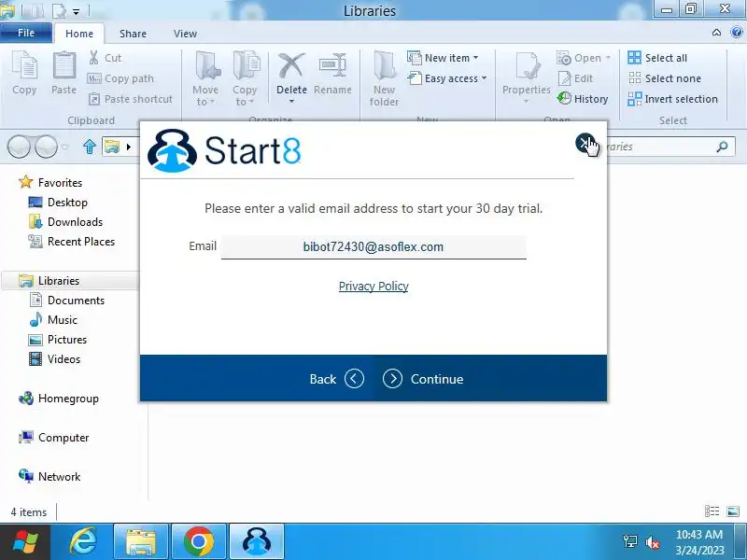
Task: Click Paste shortcut in the ribbon
Action: pyautogui.click(x=130, y=99)
